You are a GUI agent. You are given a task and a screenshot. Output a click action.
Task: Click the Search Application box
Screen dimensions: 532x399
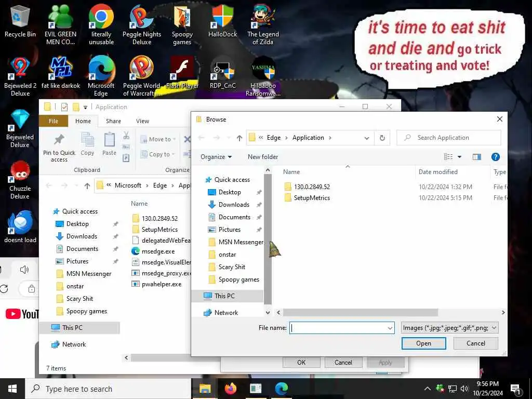(x=448, y=138)
